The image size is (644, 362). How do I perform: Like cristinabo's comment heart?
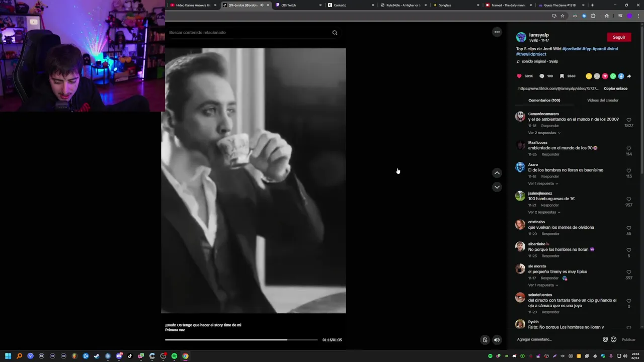point(628,228)
